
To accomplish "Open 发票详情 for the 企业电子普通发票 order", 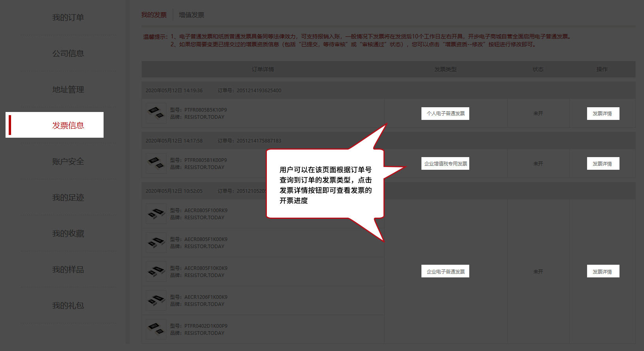I will [602, 271].
